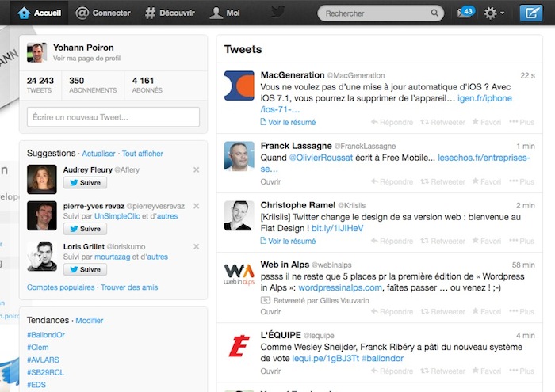The image size is (555, 392).
Task: Open the UnSimpleClic link
Action: tap(117, 216)
